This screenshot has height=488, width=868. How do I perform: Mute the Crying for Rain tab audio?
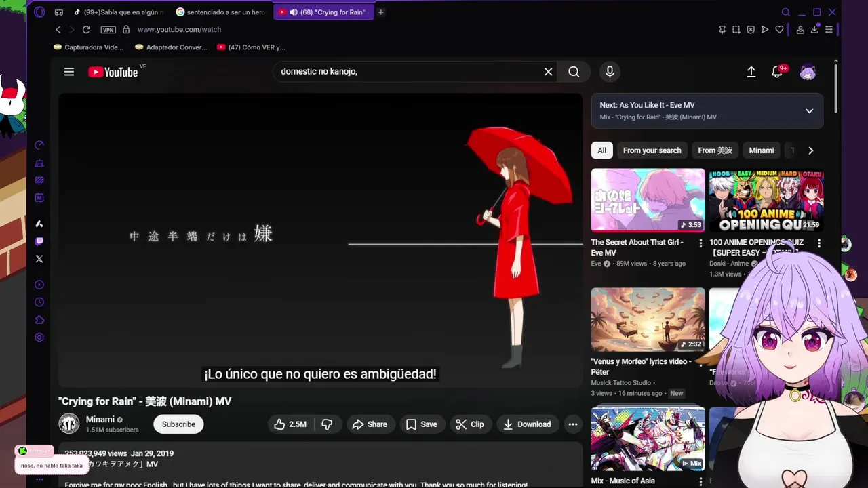tap(293, 12)
